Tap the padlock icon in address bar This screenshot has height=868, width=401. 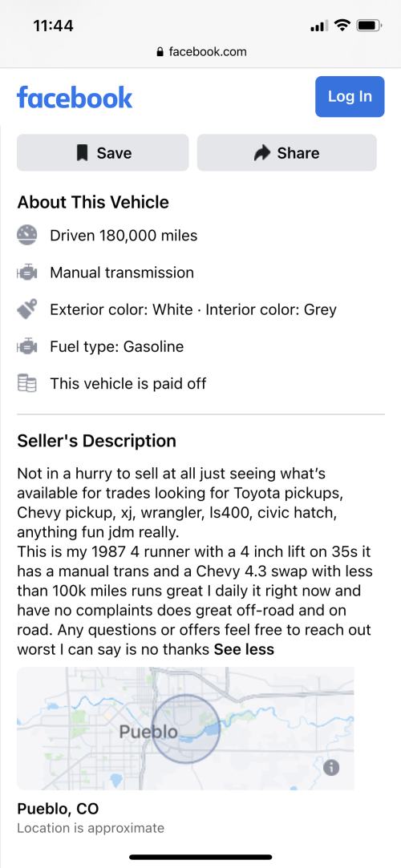(x=160, y=52)
